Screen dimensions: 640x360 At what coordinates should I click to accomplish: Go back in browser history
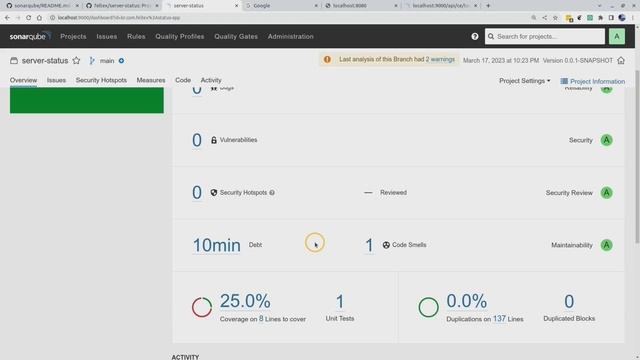coord(7,18)
